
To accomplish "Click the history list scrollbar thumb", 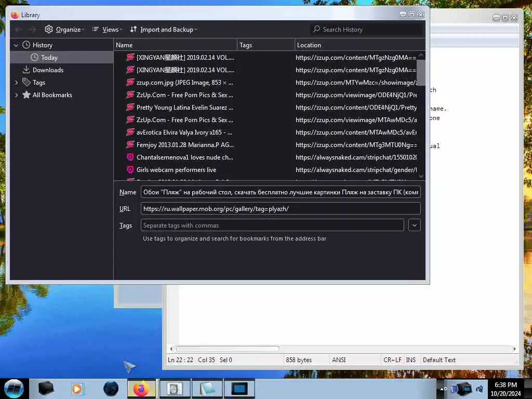I will tap(421, 73).
